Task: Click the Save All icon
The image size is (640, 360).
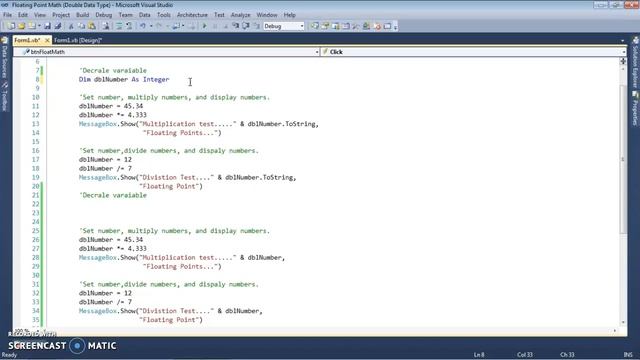Action: tap(58, 26)
